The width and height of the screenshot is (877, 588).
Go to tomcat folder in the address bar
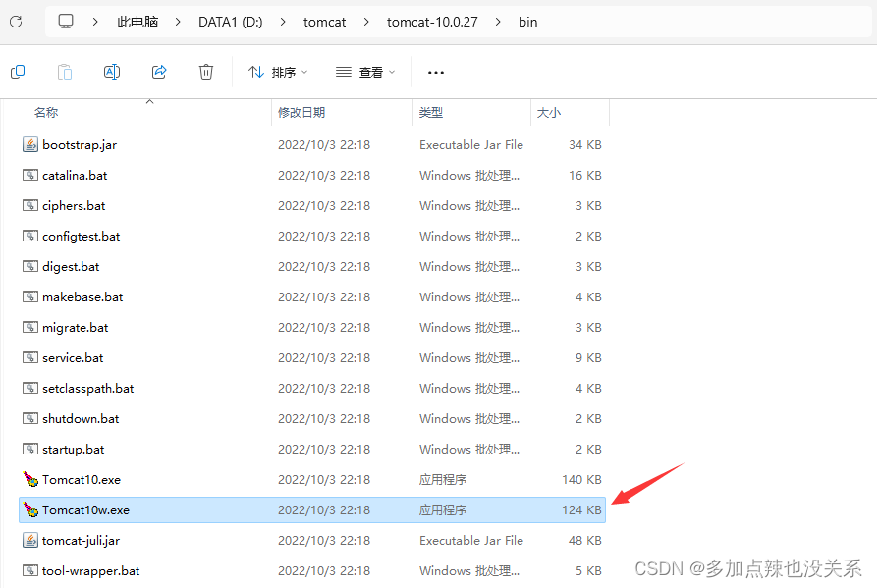point(324,22)
